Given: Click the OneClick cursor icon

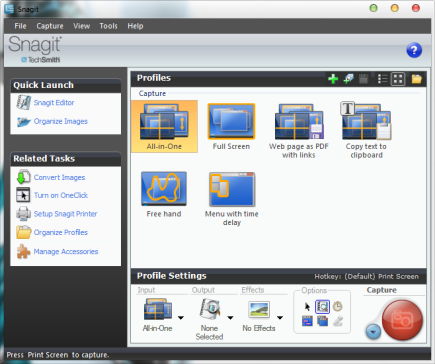Looking at the screenshot, I should [23, 195].
